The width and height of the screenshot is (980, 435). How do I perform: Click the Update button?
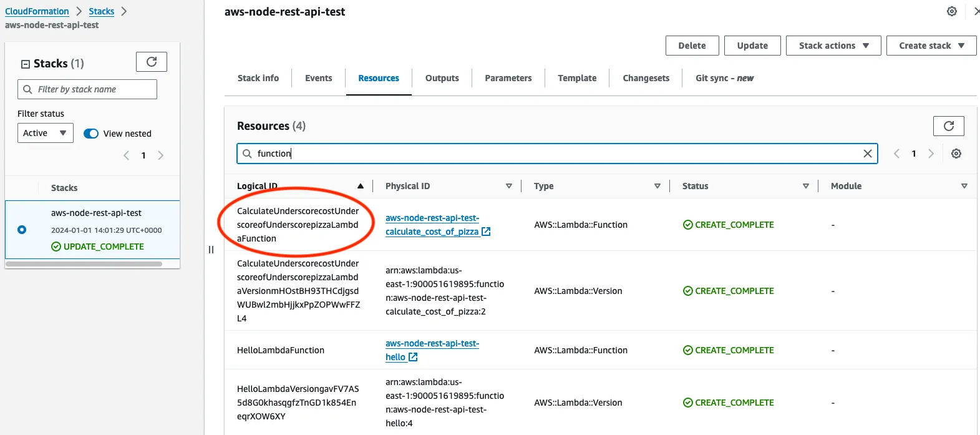(x=752, y=46)
